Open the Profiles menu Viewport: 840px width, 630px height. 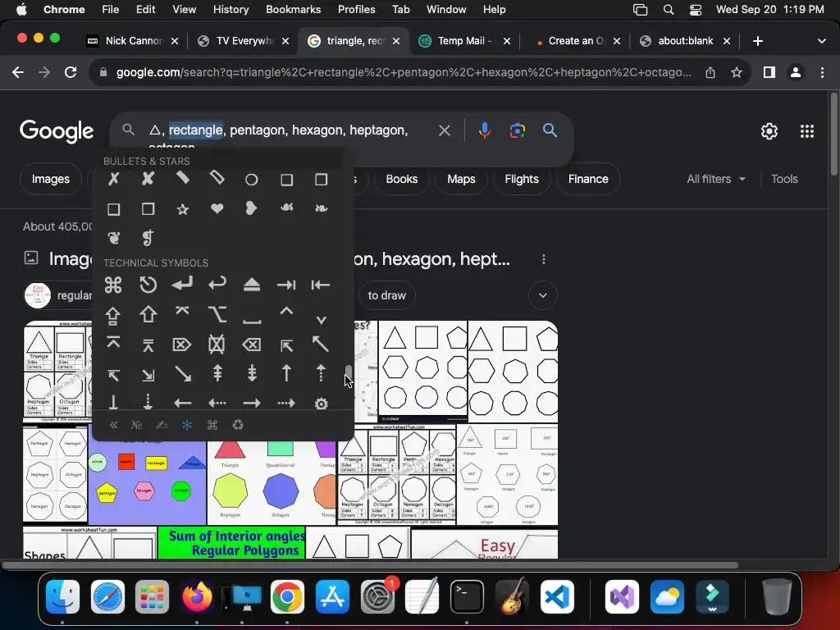(356, 10)
